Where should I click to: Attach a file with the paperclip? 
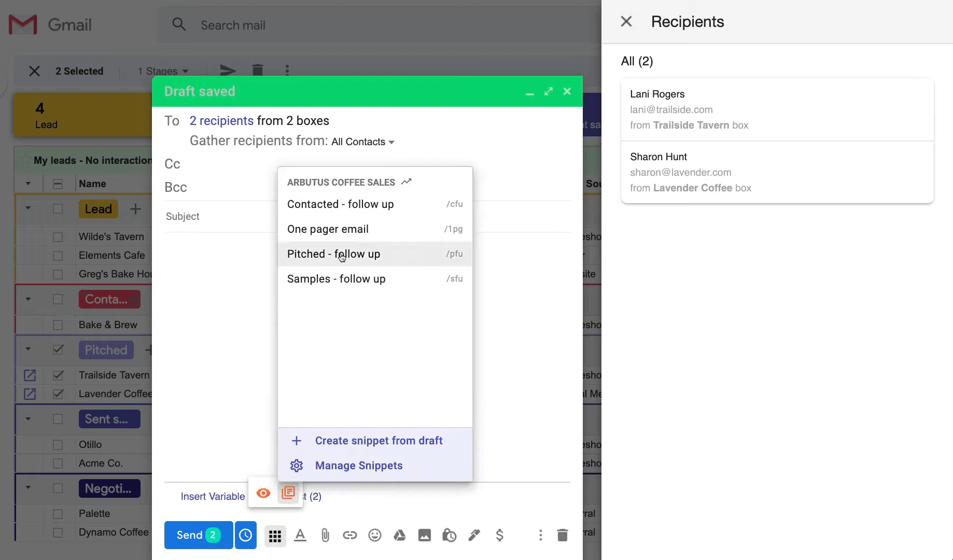click(x=325, y=535)
